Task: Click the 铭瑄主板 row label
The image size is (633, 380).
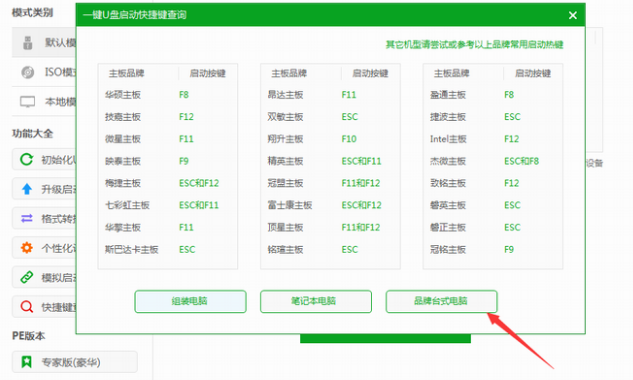Action: 285,250
